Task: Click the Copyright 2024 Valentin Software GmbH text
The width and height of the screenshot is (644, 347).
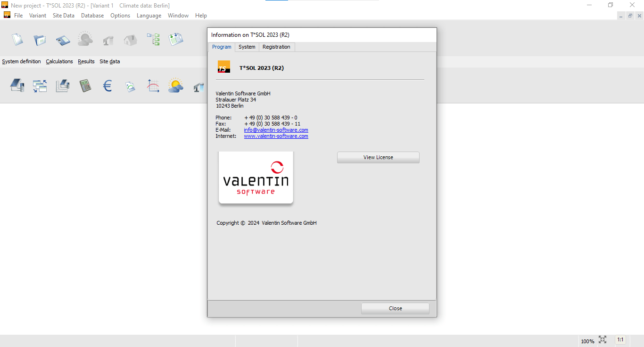Action: pos(266,223)
